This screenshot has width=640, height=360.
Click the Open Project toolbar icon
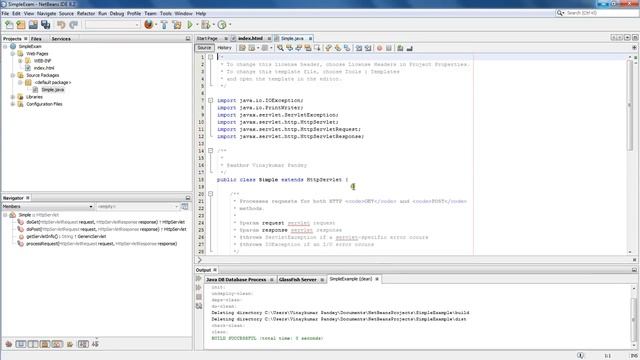click(33, 25)
